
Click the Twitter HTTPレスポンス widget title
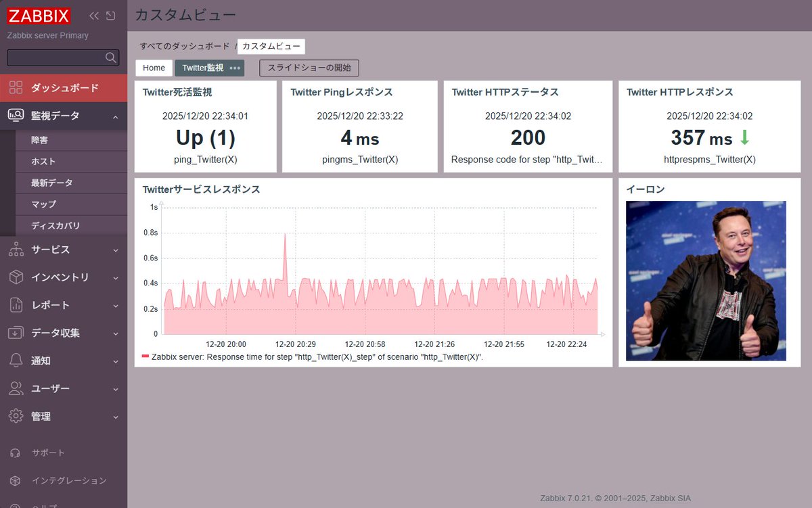pos(680,92)
